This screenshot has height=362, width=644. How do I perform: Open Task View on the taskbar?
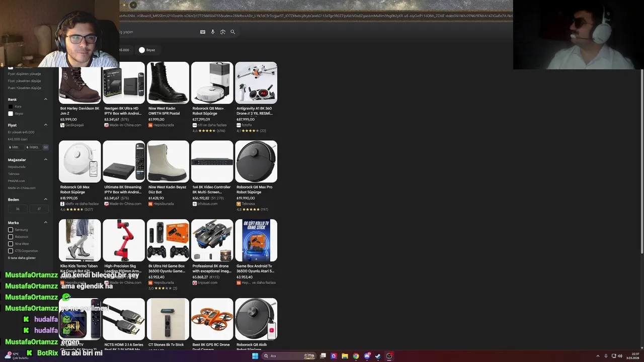[323, 356]
